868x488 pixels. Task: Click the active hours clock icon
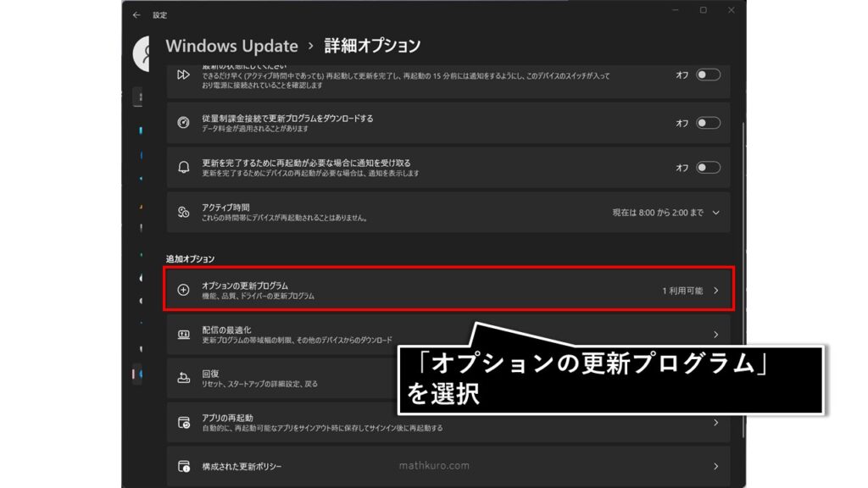tap(183, 212)
